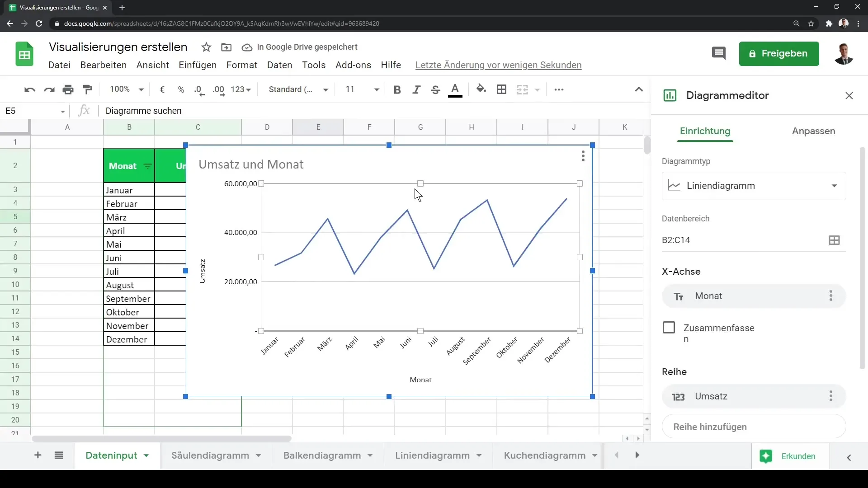
Task: Click the merge cells icon
Action: pos(522,89)
